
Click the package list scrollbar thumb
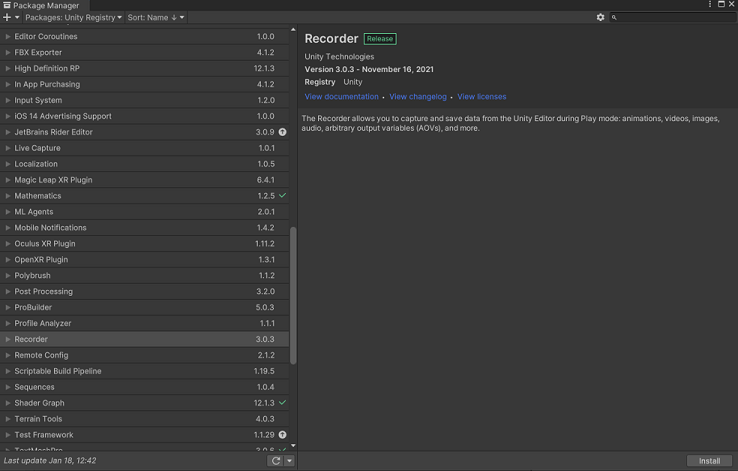pos(293,296)
